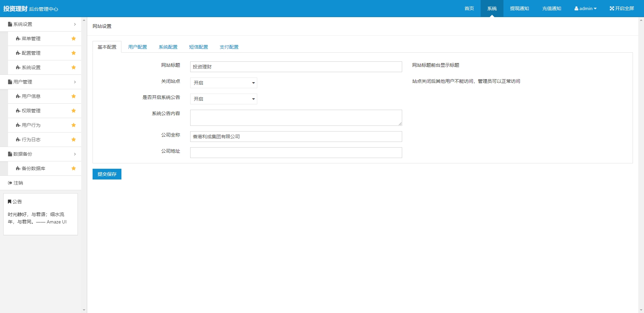Open the 关闭站点 dropdown

point(223,83)
